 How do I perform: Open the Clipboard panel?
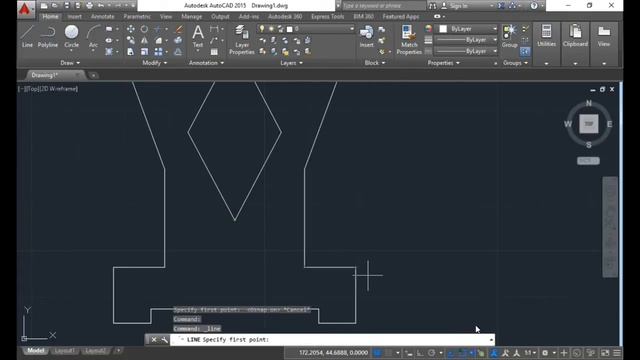[x=575, y=36]
